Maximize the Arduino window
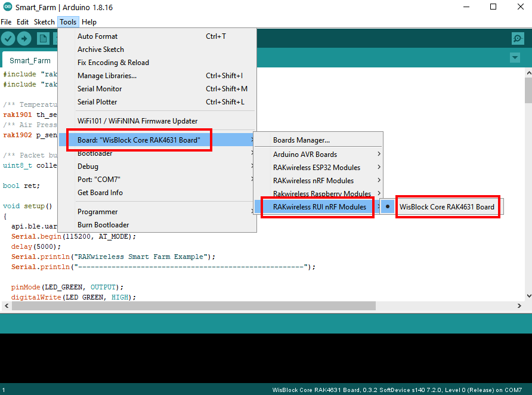Image resolution: width=532 pixels, height=395 pixels. 493,7
